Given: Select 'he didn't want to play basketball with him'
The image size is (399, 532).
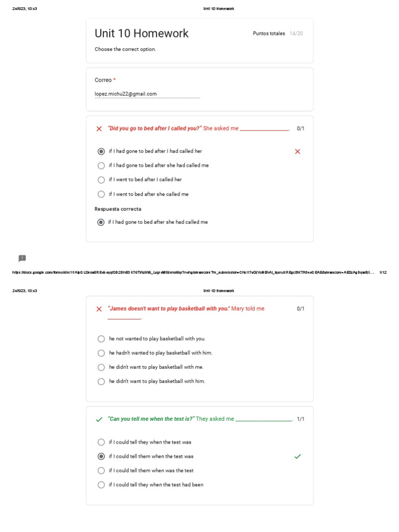Looking at the screenshot, I should coord(101,381).
